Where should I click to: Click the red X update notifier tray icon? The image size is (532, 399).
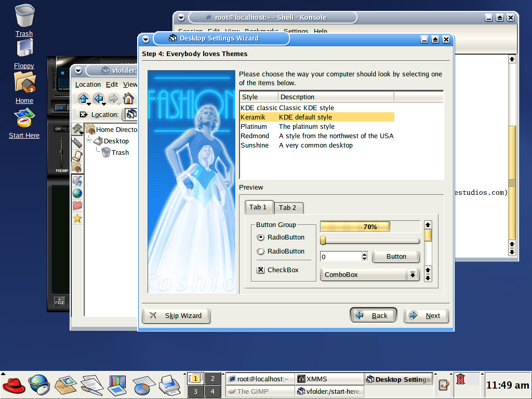pos(460,379)
